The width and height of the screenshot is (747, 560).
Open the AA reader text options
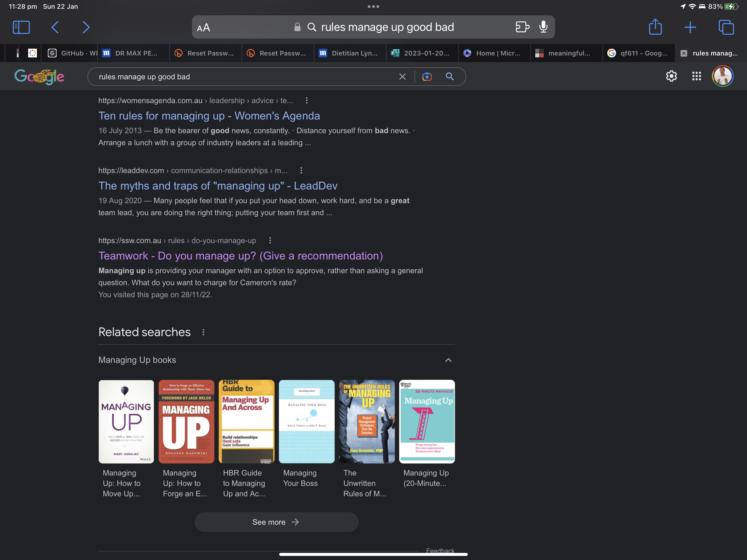click(203, 28)
